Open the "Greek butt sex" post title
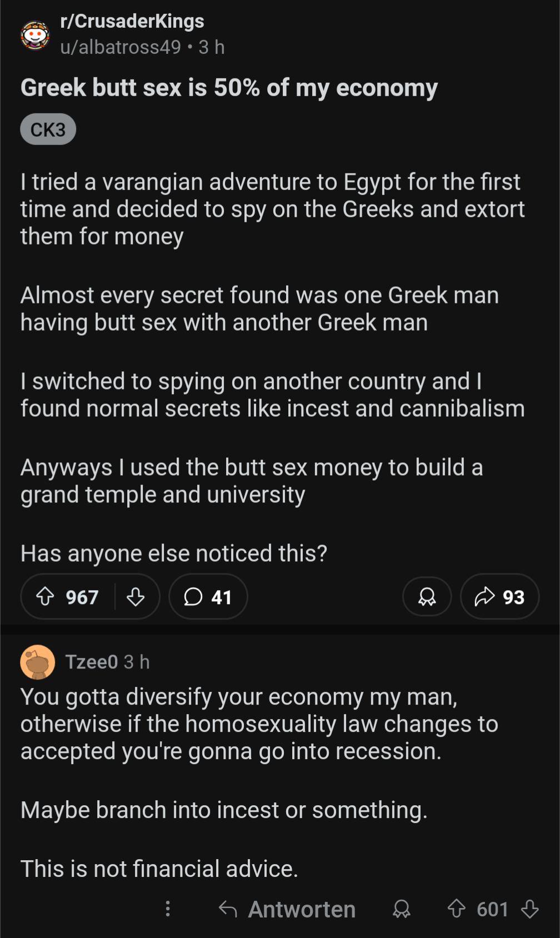 pos(229,88)
